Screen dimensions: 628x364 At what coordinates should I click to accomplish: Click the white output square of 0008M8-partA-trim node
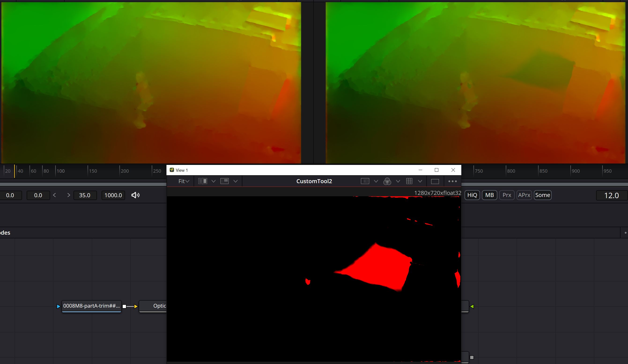point(124,306)
